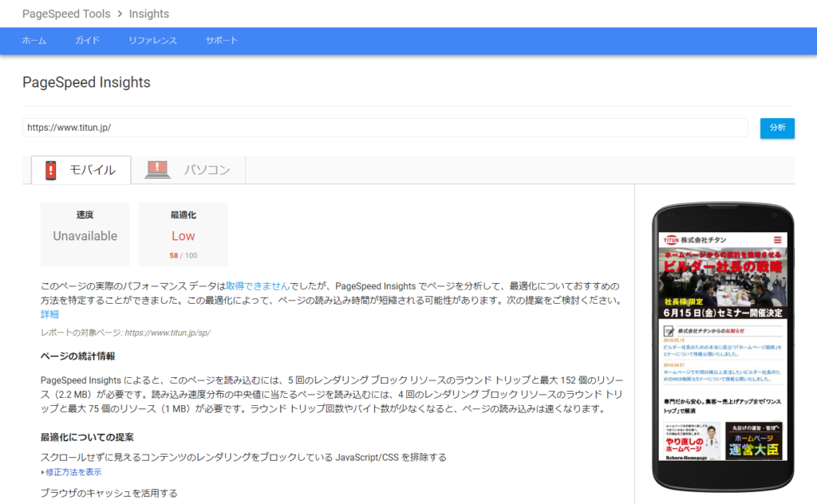This screenshot has width=817, height=504.
Task: Click the URL input field with titun.jp
Action: point(385,128)
